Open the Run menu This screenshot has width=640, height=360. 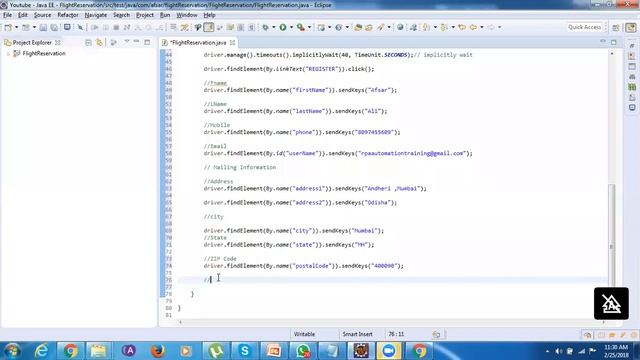(165, 15)
